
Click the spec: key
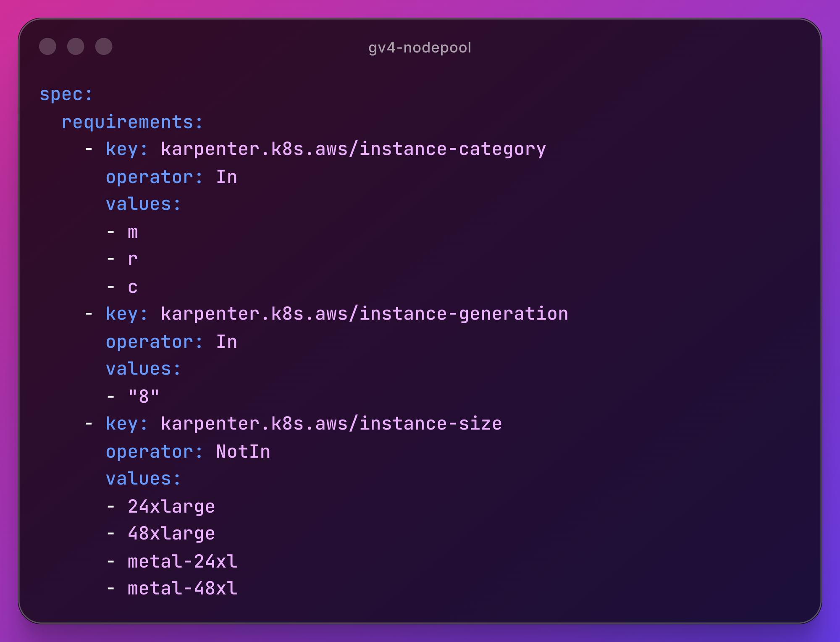[x=66, y=94]
